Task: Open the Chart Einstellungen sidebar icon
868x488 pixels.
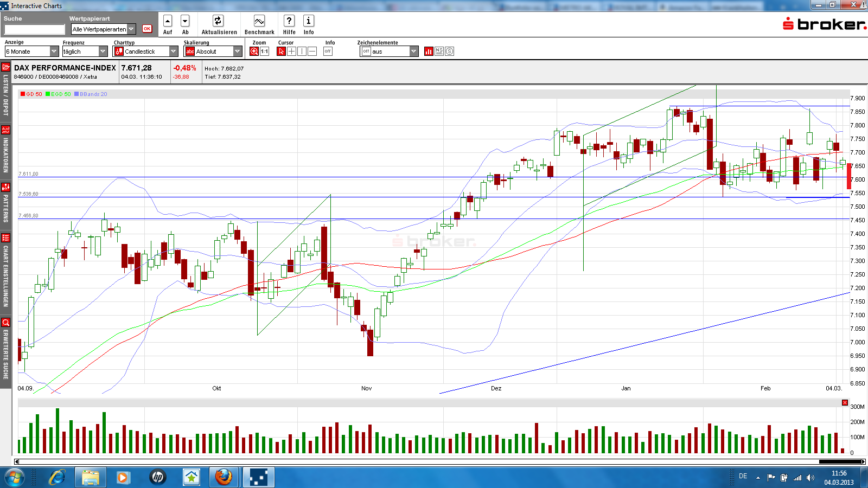Action: pos(5,237)
